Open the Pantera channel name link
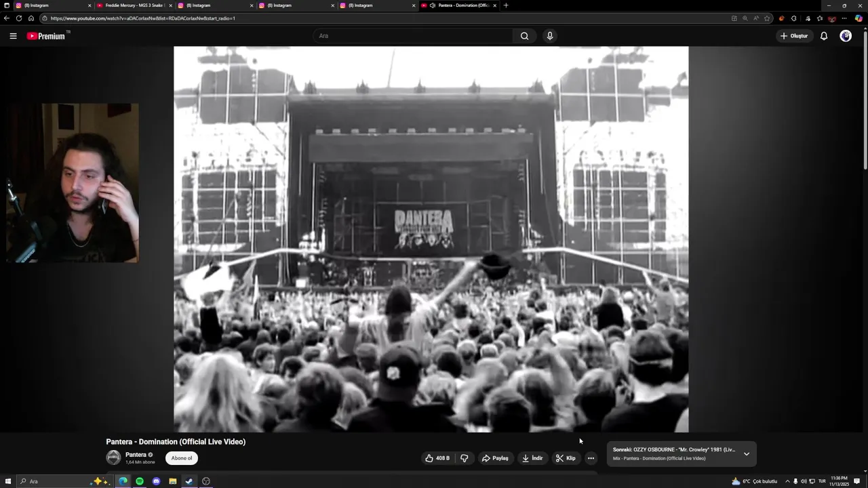Screen dimensions: 868x488 136,455
